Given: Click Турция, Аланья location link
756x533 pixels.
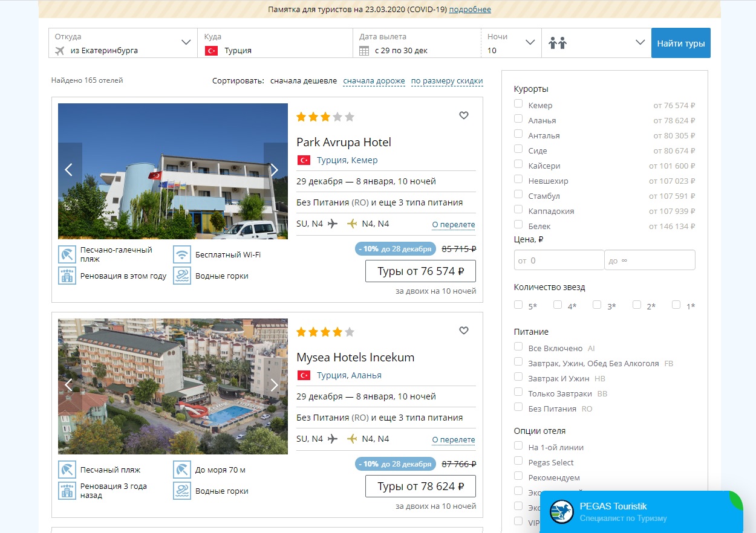Looking at the screenshot, I should [x=349, y=375].
